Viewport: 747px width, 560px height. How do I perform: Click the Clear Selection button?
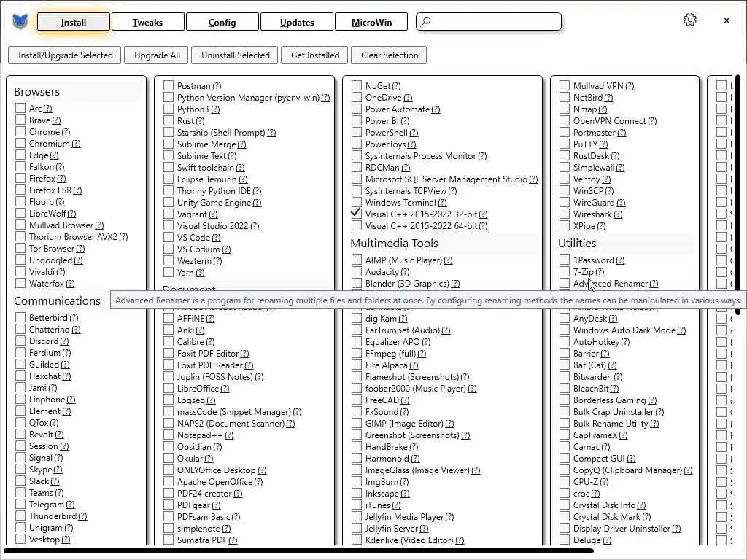click(390, 55)
